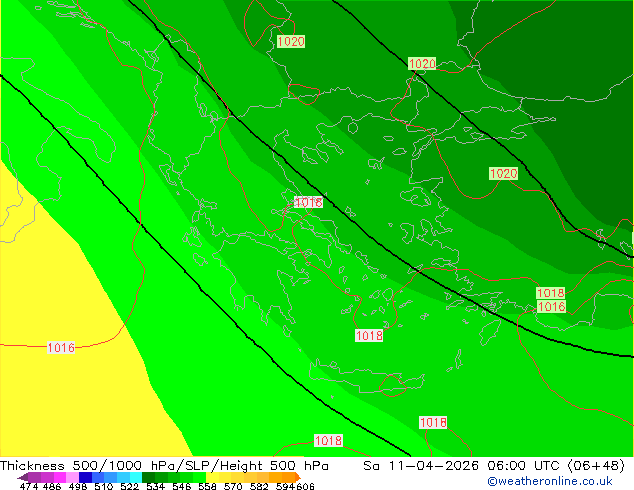Image resolution: width=634 pixels, height=490 pixels.
Task: Click the 606 legend value
Action: pyautogui.click(x=305, y=486)
